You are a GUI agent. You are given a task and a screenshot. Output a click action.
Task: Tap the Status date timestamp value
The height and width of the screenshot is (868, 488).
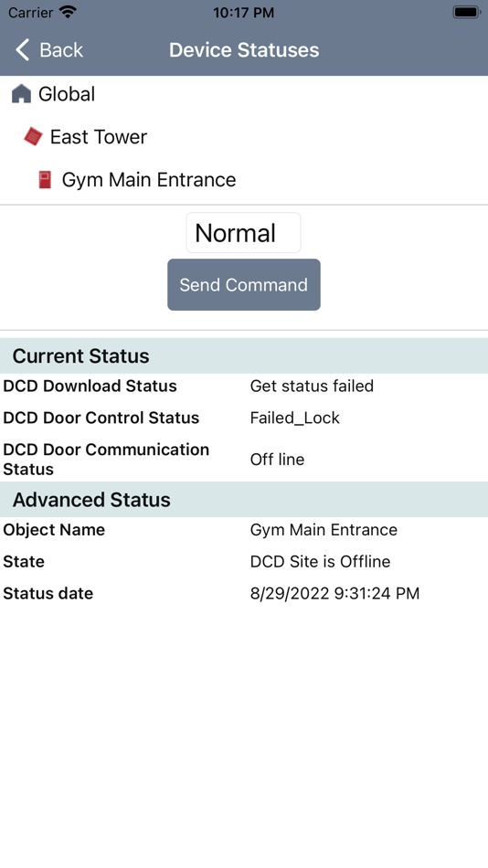coord(334,593)
